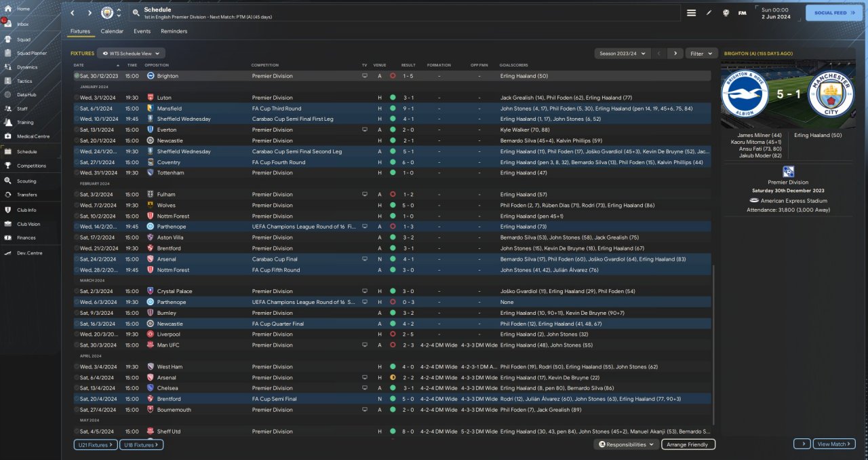Click the Arrange Friendly button
The width and height of the screenshot is (868, 460).
(688, 444)
